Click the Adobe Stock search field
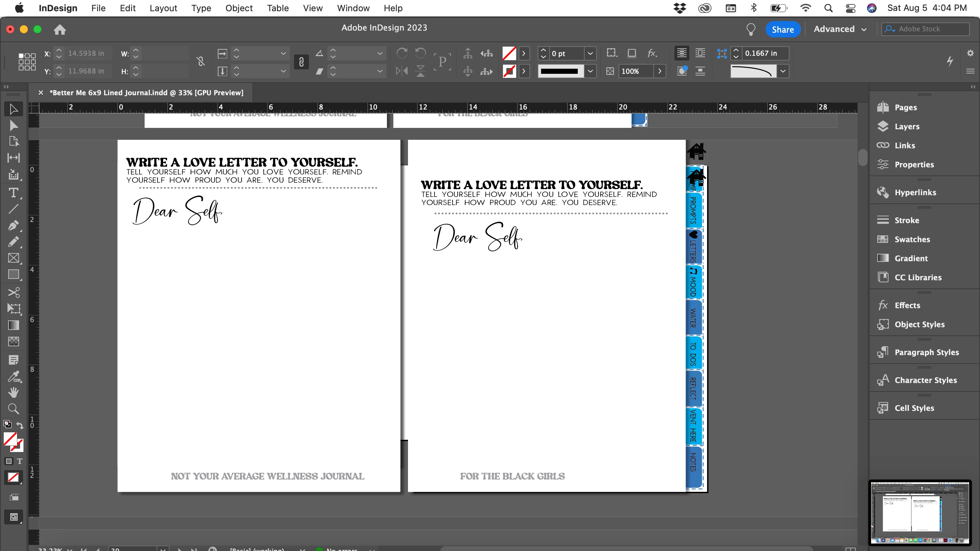The height and width of the screenshot is (551, 980). tap(928, 29)
